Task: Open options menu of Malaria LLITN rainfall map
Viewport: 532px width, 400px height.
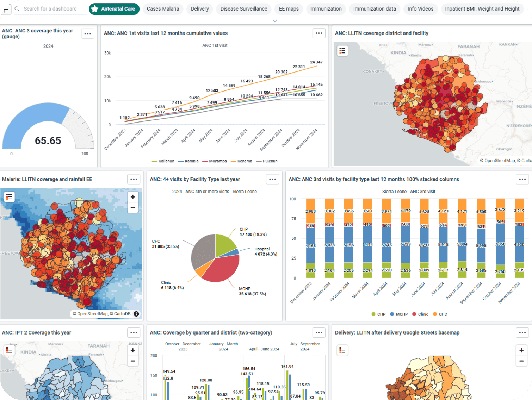Action: 134,179
